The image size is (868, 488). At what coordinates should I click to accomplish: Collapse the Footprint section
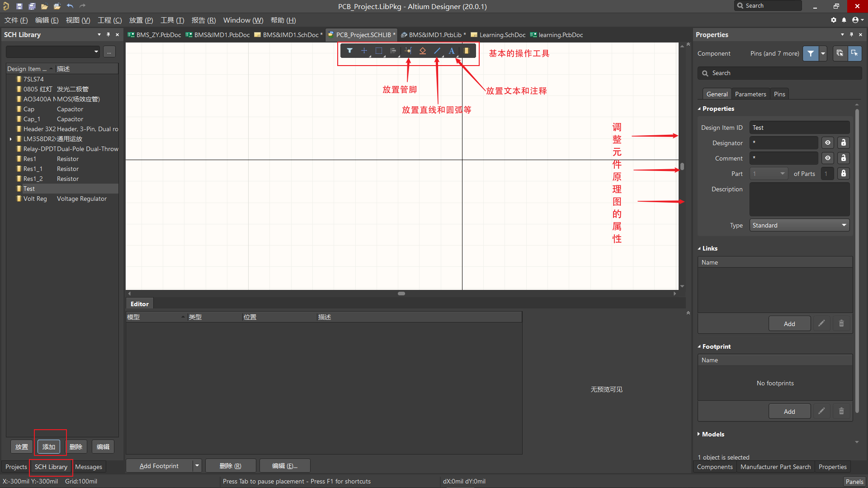click(x=699, y=346)
